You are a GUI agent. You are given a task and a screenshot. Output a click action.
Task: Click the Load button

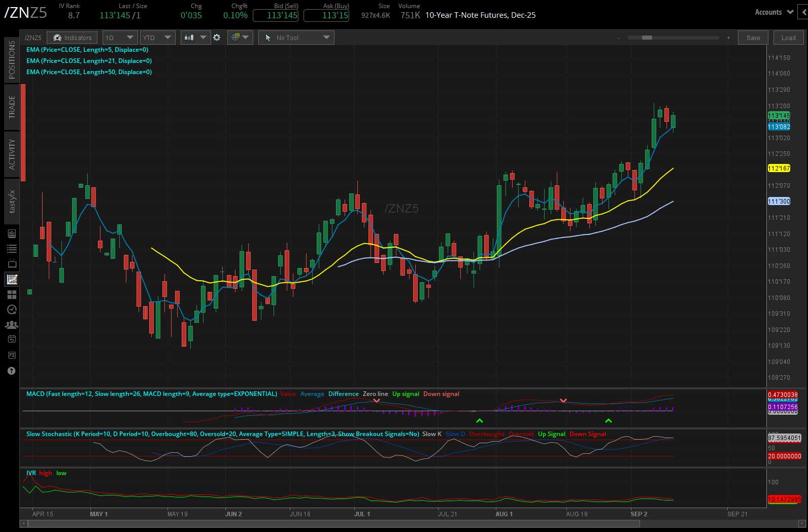(788, 38)
